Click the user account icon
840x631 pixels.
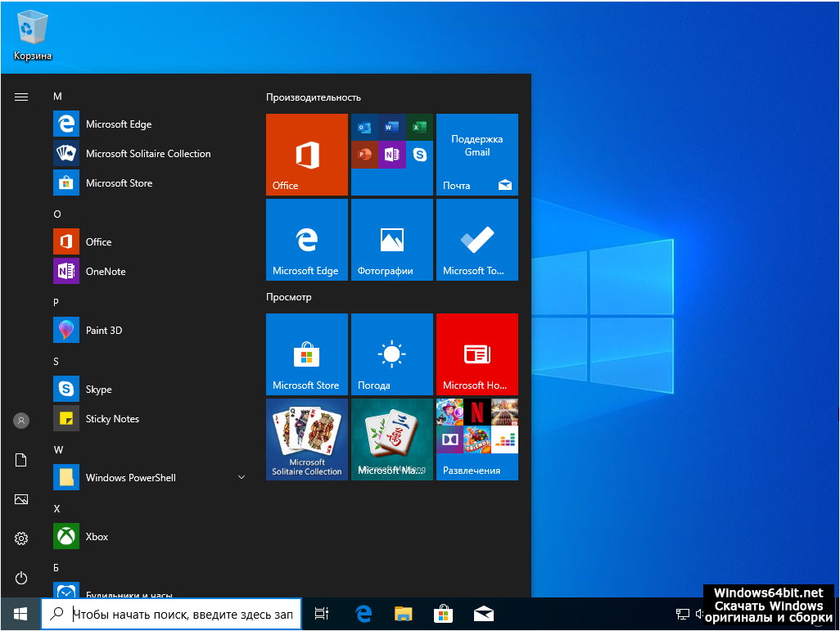coord(21,421)
